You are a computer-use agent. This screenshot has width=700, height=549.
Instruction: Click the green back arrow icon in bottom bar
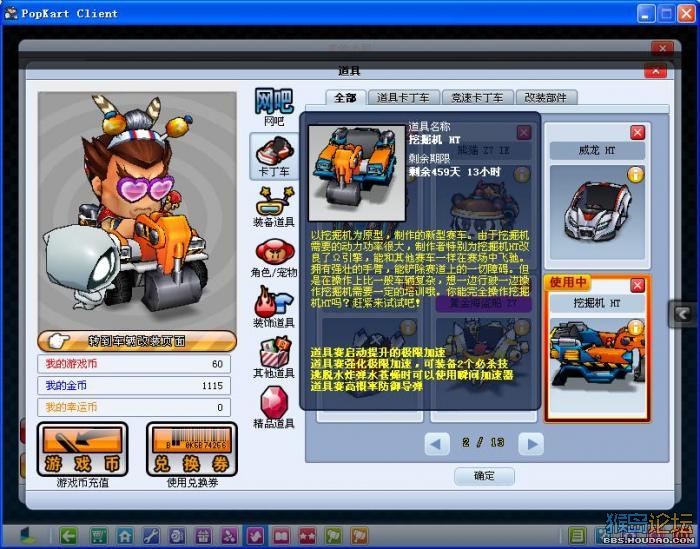click(68, 535)
